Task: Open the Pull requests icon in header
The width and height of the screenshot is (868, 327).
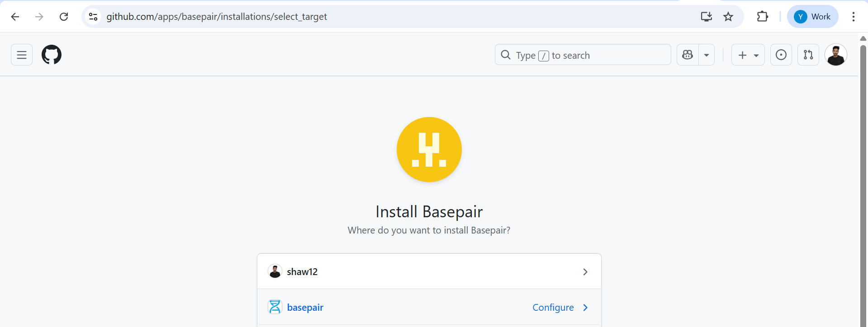Action: pos(808,55)
